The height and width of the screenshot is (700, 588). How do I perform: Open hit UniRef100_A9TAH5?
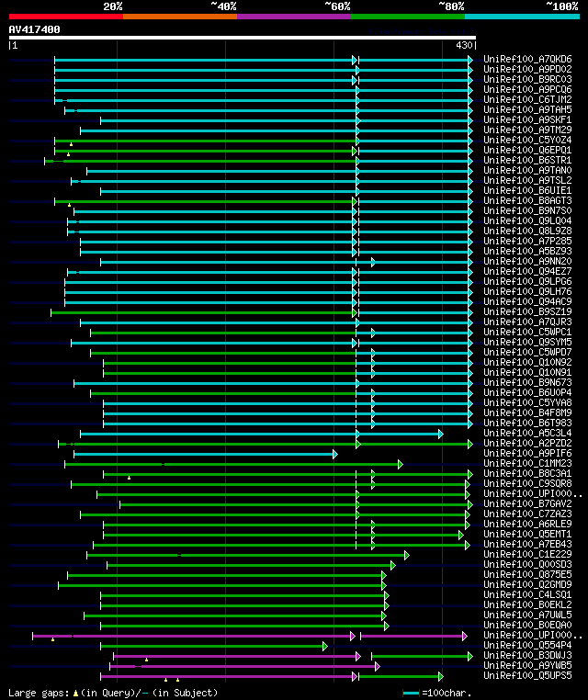coord(527,109)
